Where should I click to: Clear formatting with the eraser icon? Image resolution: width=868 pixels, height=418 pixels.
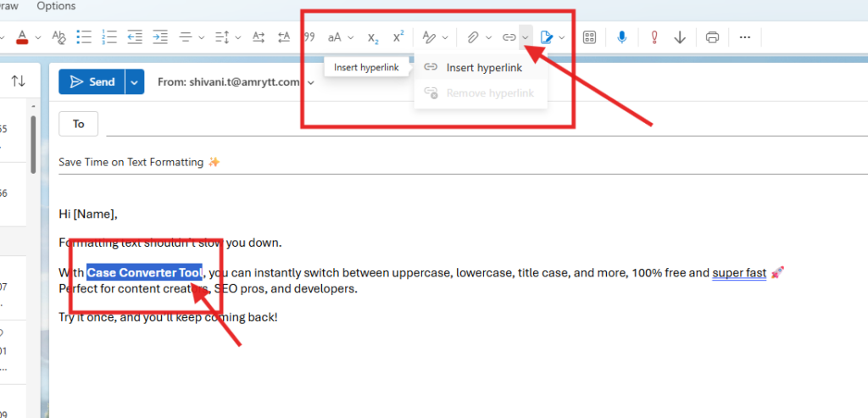58,37
